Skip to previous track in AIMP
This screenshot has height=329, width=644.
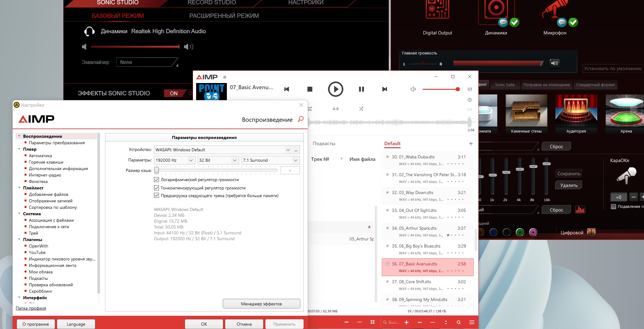(x=286, y=89)
